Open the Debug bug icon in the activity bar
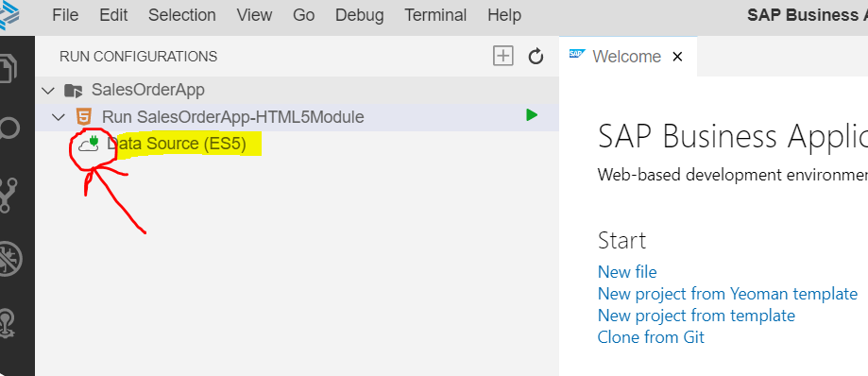Image resolution: width=868 pixels, height=376 pixels. tap(10, 259)
